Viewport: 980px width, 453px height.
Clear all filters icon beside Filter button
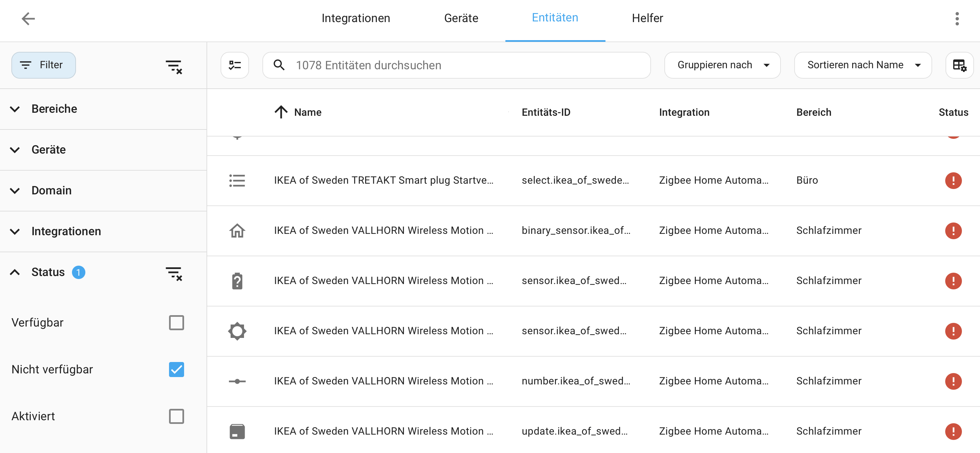(174, 67)
